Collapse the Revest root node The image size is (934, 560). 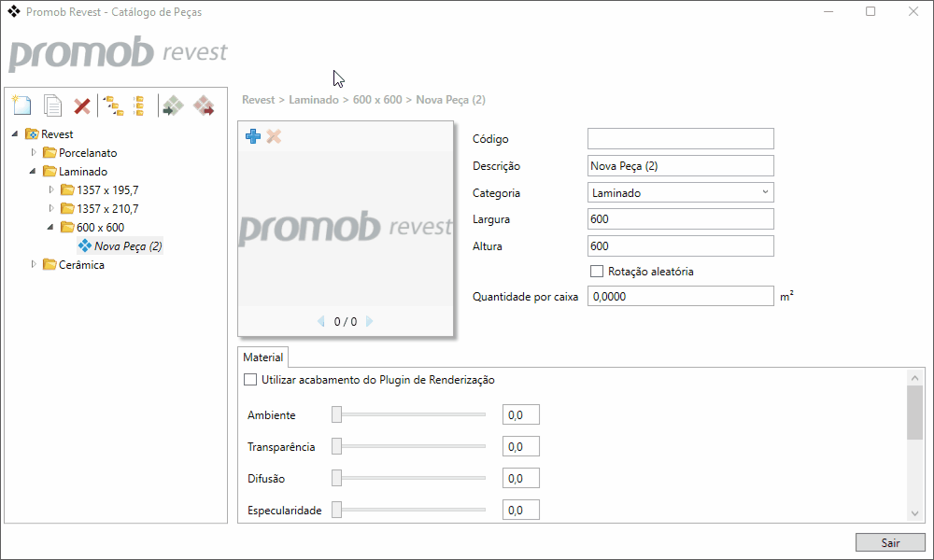point(15,133)
